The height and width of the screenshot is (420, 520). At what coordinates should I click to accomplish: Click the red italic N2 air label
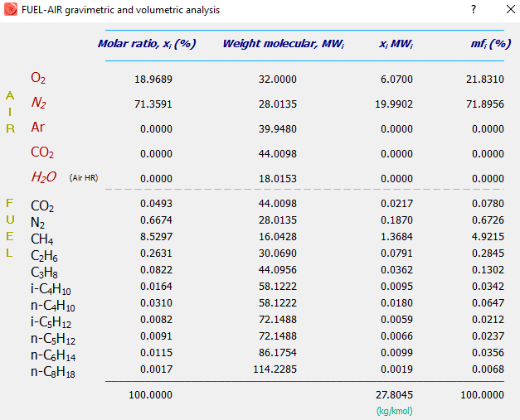click(38, 103)
